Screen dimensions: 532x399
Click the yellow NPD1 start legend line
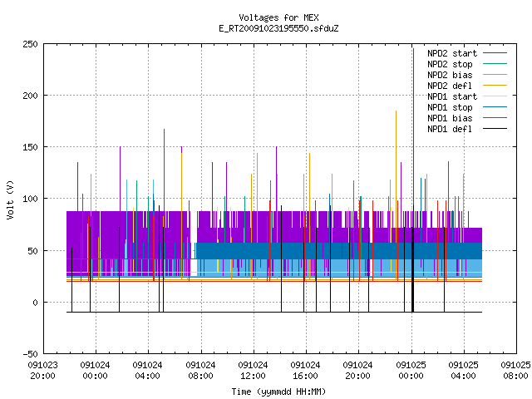(495, 96)
